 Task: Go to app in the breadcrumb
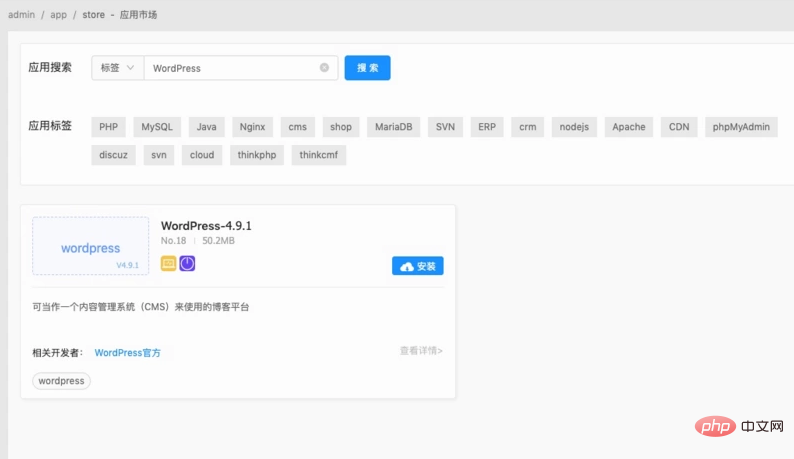click(59, 15)
